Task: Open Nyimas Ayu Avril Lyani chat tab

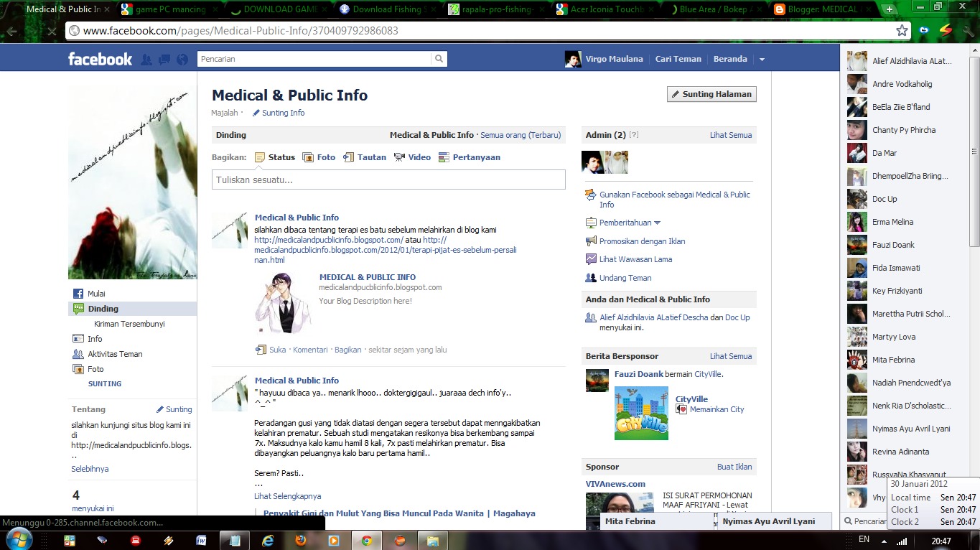Action: point(775,521)
